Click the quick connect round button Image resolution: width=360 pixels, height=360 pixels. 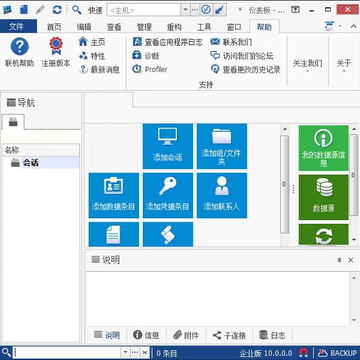click(206, 10)
